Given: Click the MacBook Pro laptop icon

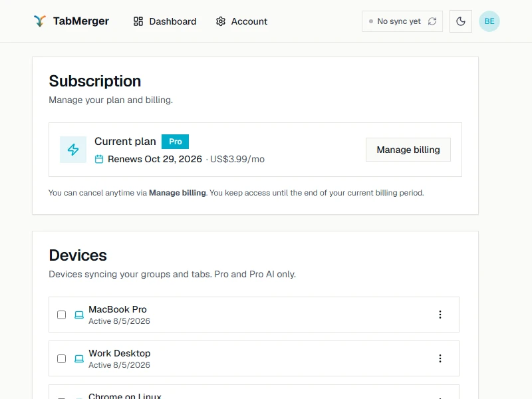Looking at the screenshot, I should coord(79,315).
